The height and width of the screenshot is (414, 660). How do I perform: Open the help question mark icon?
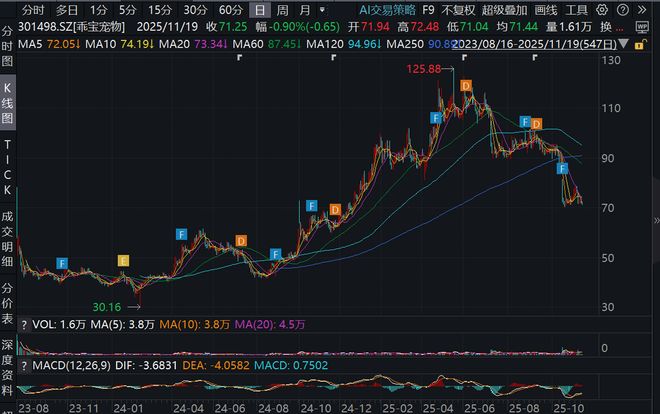[x=623, y=10]
